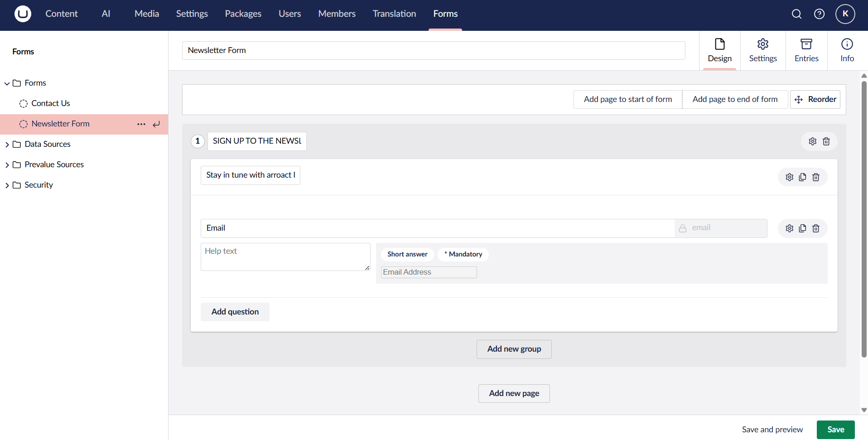The height and width of the screenshot is (440, 868).
Task: Click into the Help text field
Action: click(285, 257)
